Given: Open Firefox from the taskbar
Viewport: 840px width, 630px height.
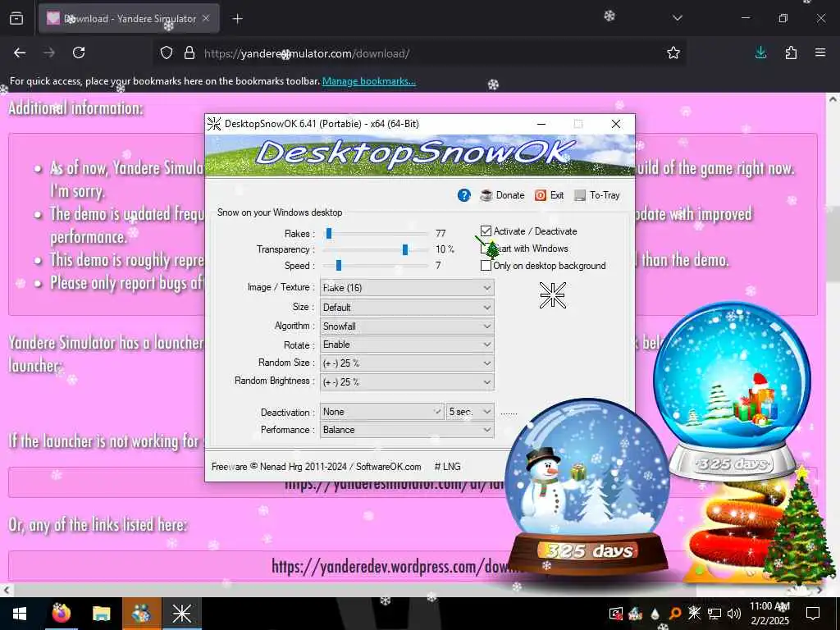Looking at the screenshot, I should (x=61, y=614).
